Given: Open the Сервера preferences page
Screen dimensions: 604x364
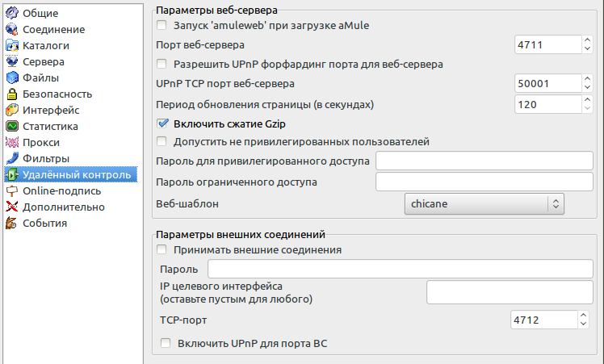Looking at the screenshot, I should click(x=44, y=61).
